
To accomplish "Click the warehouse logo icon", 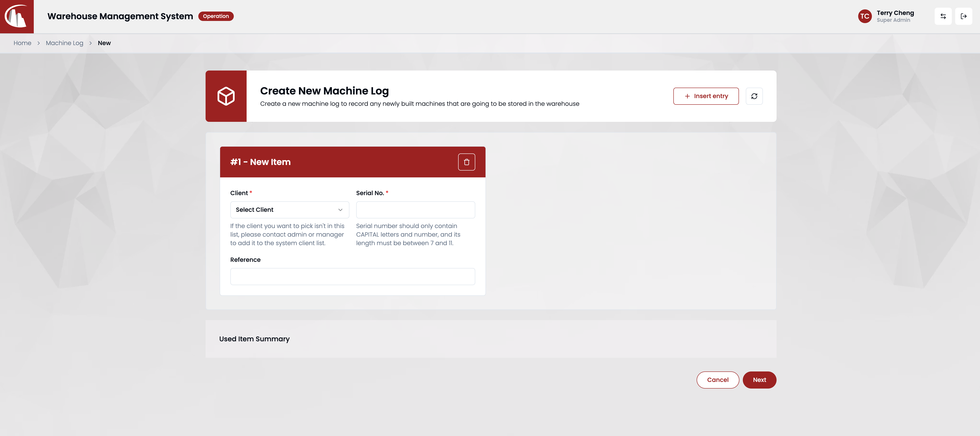I will click(x=16, y=16).
